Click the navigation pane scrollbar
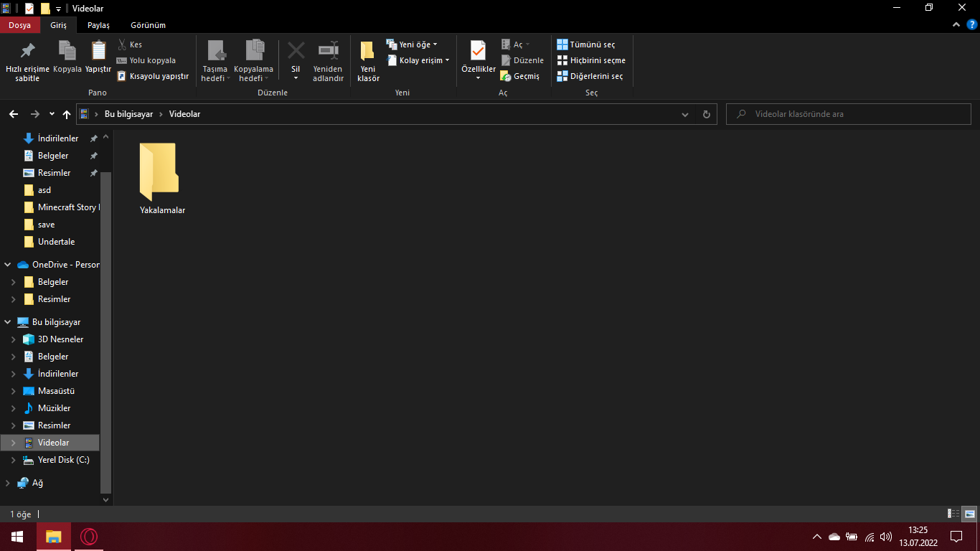Viewport: 980px width, 551px height. (106, 331)
